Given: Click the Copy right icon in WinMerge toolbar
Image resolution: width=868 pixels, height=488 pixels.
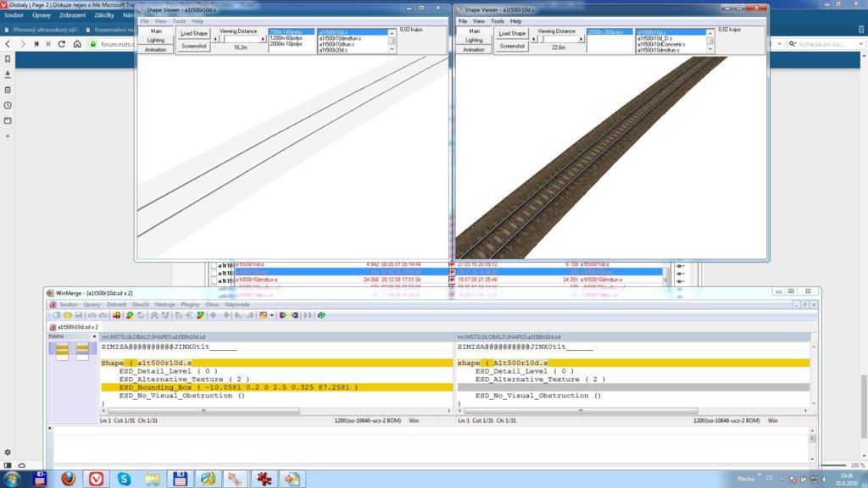Looking at the screenshot, I should click(213, 315).
